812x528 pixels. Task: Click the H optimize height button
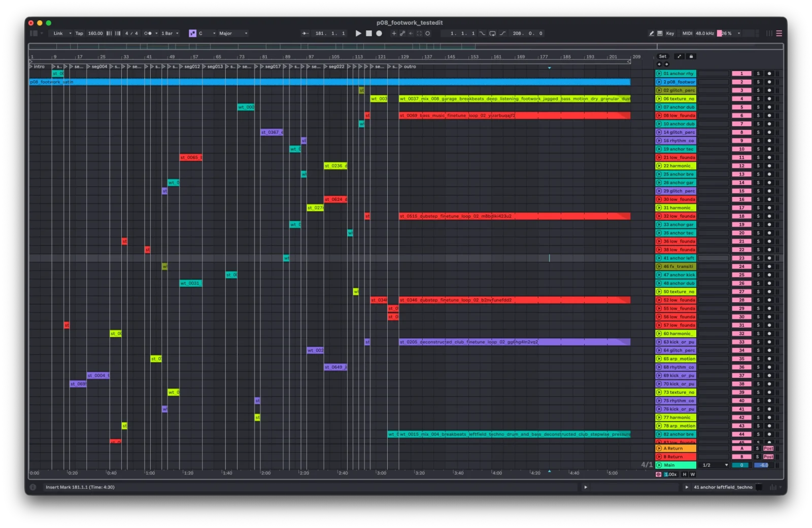(685, 475)
